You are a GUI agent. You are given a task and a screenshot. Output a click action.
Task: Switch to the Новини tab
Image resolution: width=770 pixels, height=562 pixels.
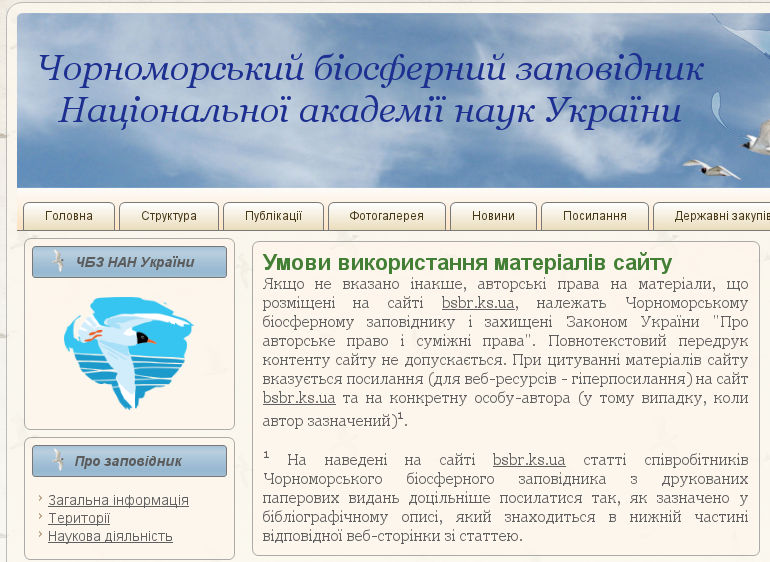493,216
